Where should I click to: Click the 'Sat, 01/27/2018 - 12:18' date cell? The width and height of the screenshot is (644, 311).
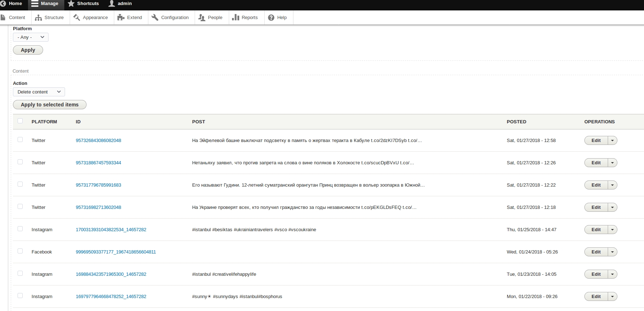[531, 207]
